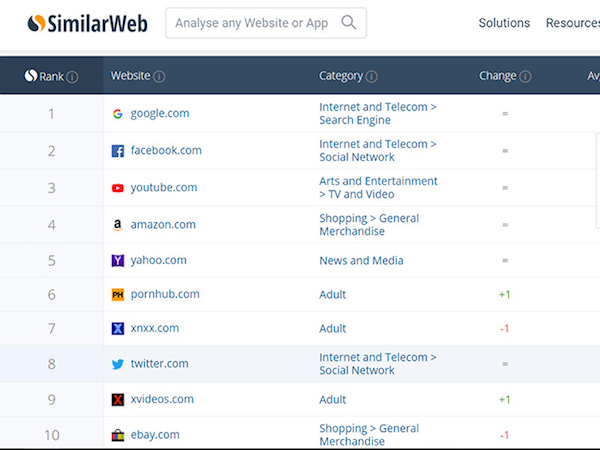This screenshot has height=450, width=600.
Task: Open the News and Media category
Action: [361, 261]
